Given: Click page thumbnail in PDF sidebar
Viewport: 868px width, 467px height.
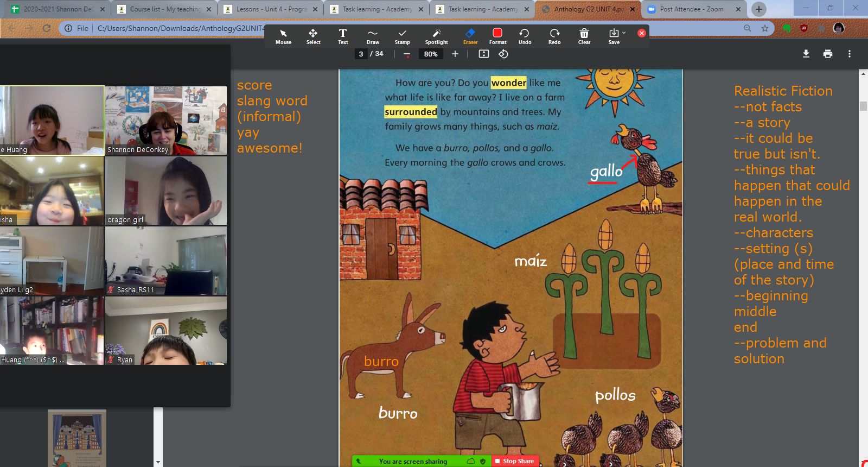Looking at the screenshot, I should point(77,438).
